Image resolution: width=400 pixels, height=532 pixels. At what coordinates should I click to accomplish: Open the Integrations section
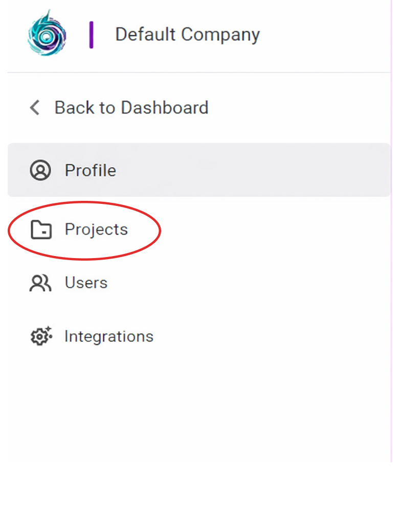click(108, 337)
